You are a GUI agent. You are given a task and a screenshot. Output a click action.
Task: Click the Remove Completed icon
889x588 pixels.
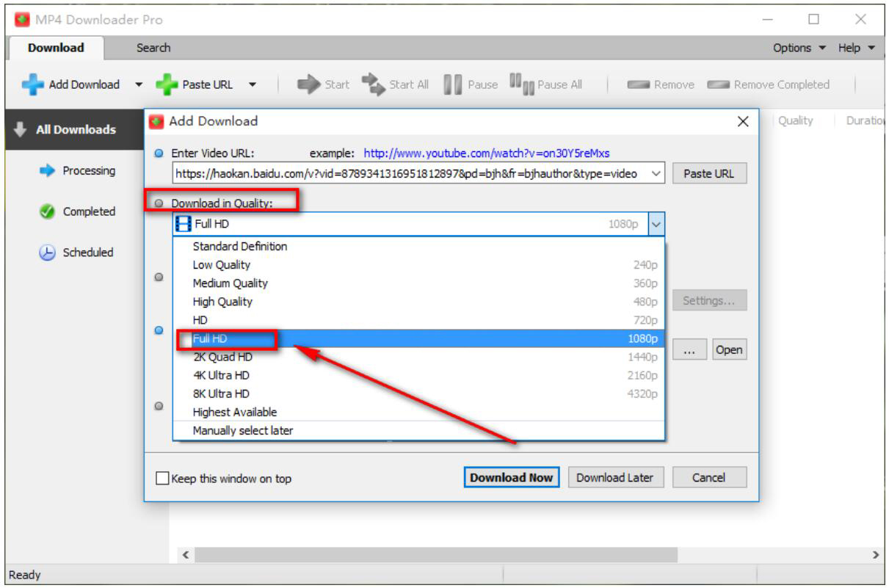[719, 85]
